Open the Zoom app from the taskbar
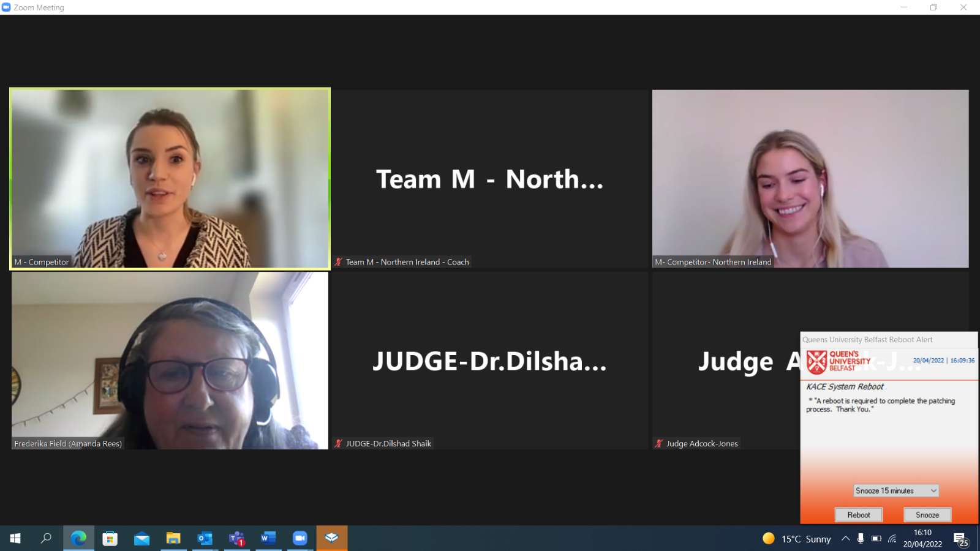Image resolution: width=980 pixels, height=551 pixels. pos(300,538)
